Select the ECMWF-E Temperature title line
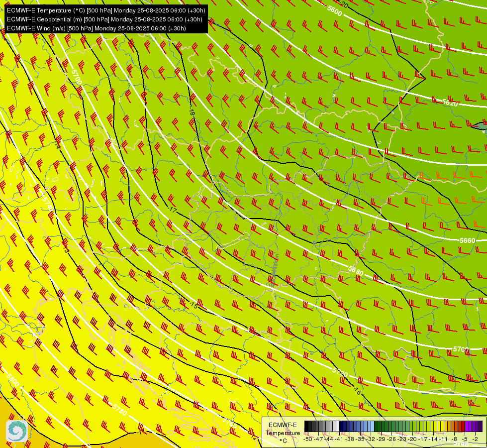 (106, 10)
